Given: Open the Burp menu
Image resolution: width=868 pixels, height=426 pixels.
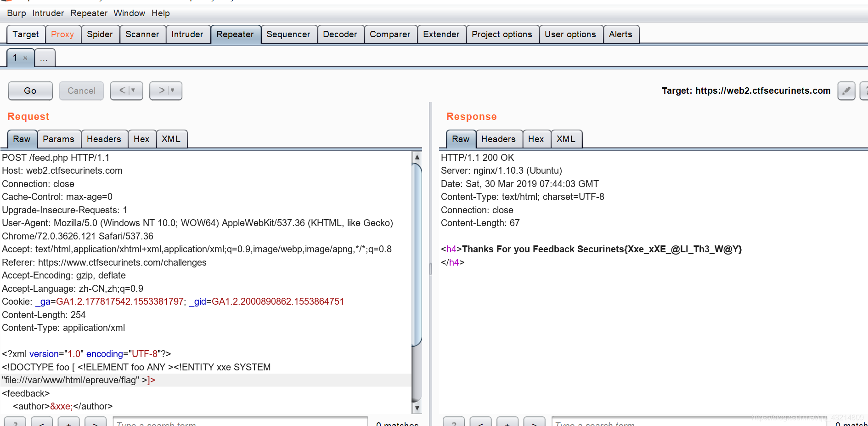Looking at the screenshot, I should click(x=17, y=13).
